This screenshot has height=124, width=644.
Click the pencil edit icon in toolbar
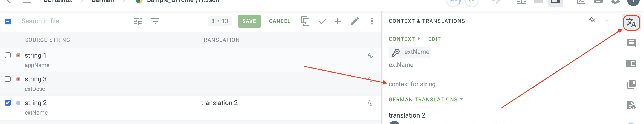[x=355, y=21]
